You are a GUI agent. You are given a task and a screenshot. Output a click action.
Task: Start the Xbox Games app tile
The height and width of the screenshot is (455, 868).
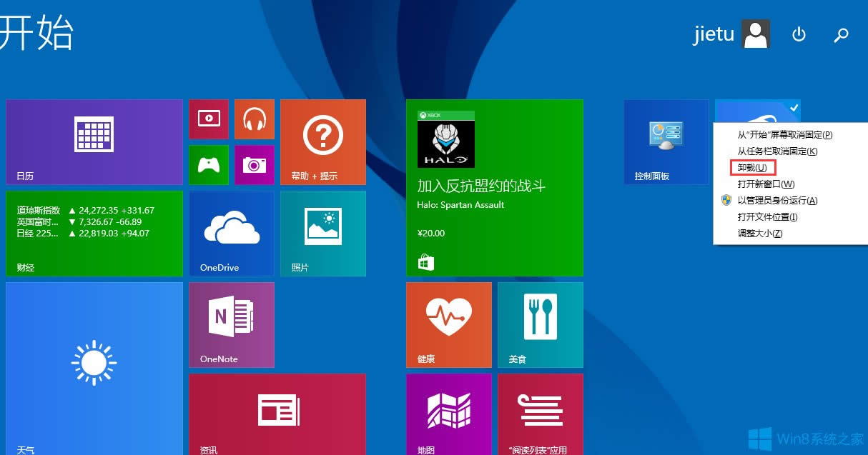click(208, 166)
